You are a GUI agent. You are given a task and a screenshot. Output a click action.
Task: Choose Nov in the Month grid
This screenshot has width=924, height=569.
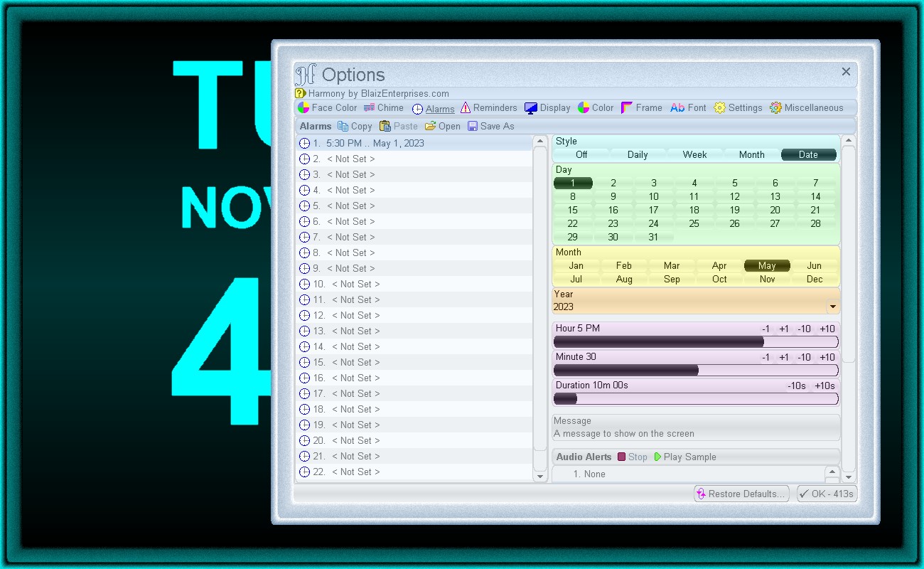(x=767, y=279)
